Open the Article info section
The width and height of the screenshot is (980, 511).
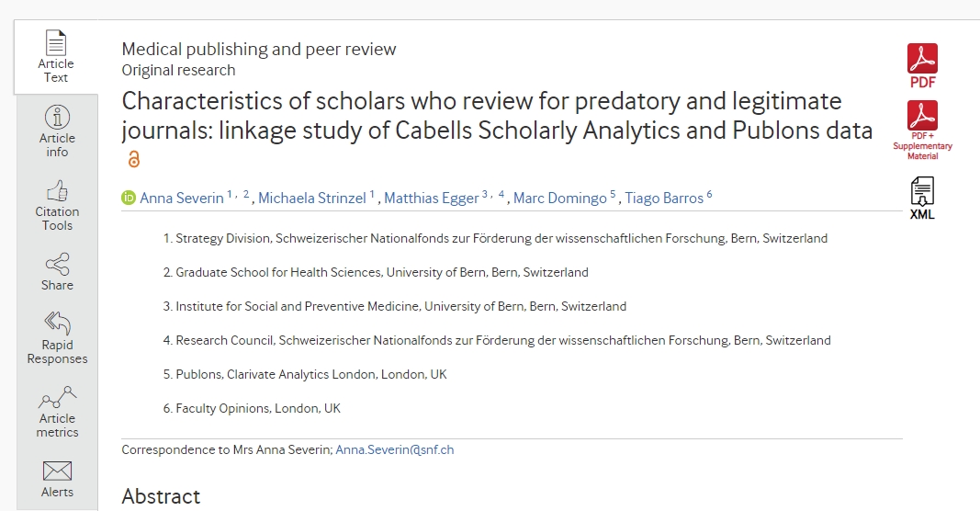pyautogui.click(x=57, y=131)
